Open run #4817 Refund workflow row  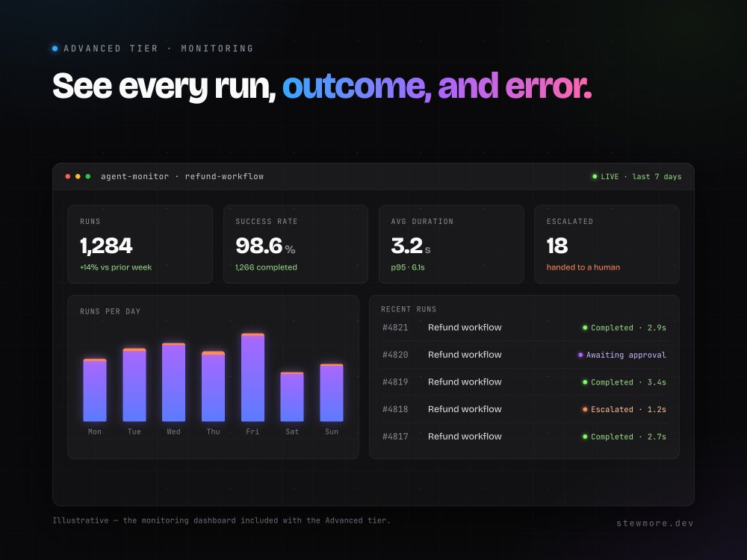point(524,436)
